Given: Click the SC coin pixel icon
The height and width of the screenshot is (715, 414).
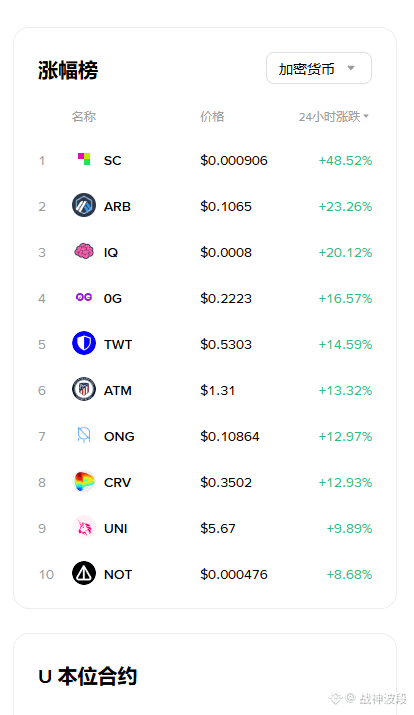Looking at the screenshot, I should (84, 159).
